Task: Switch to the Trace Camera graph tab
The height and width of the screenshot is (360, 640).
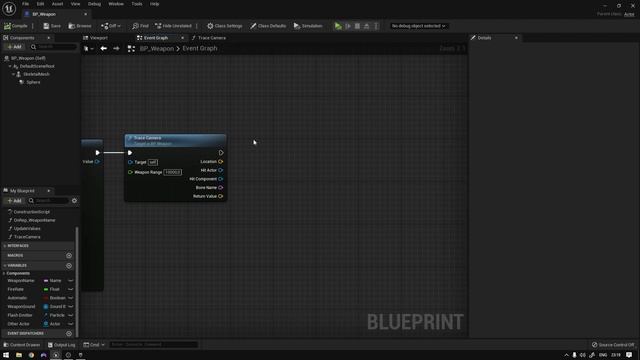Action: 209,38
